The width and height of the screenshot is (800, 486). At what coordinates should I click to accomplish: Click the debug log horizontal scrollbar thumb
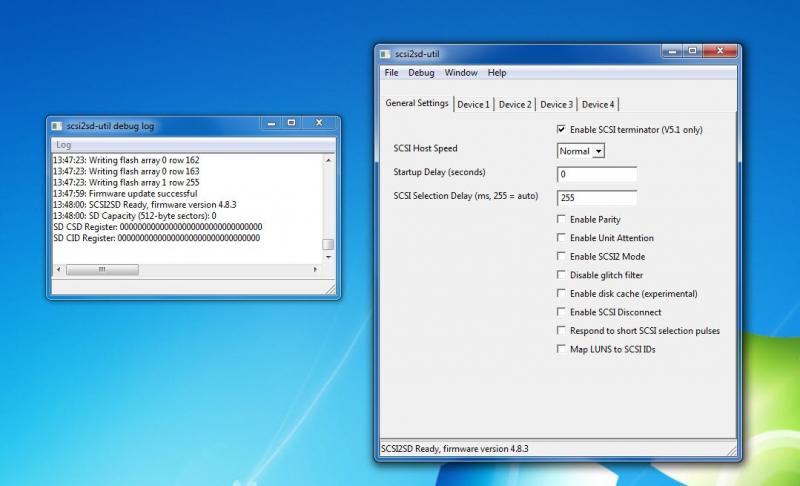click(x=102, y=269)
